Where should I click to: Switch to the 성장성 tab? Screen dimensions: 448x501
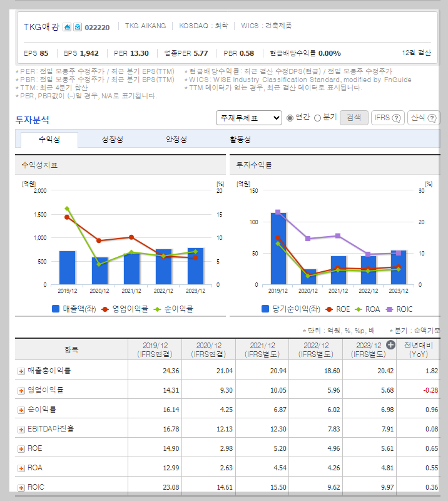pos(113,139)
